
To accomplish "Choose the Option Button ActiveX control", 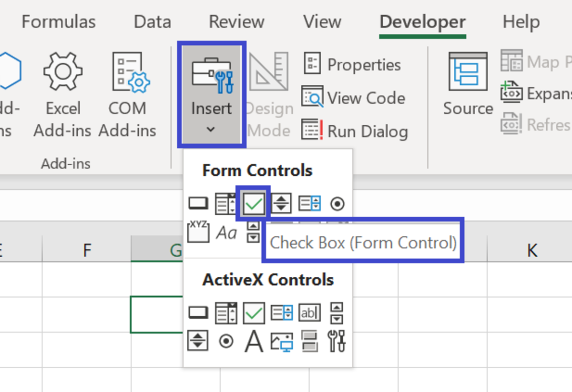I will pyautogui.click(x=225, y=342).
